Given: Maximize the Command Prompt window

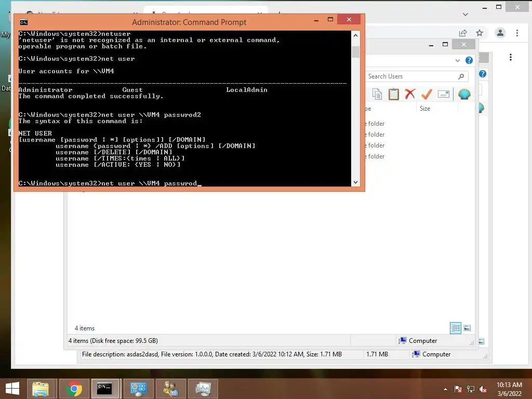Looking at the screenshot, I should (x=330, y=20).
